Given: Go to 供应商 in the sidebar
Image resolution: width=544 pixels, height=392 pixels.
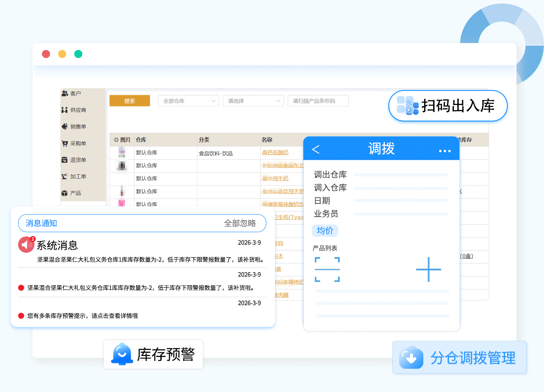Looking at the screenshot, I should tap(78, 110).
